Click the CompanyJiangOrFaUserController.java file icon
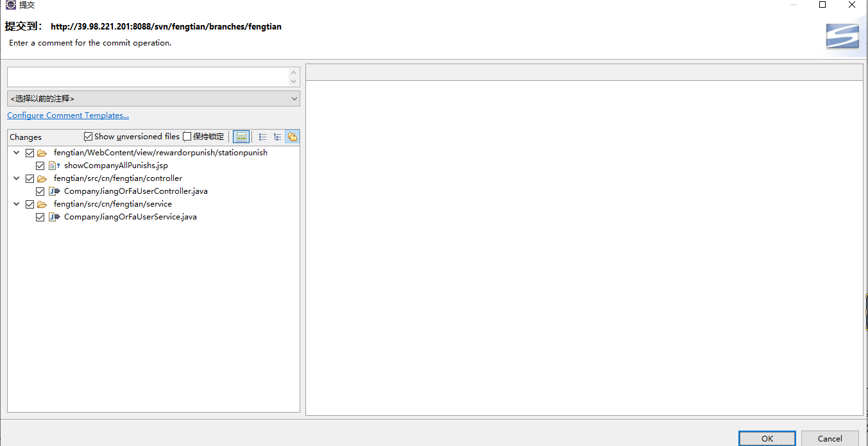Viewport: 868px width, 446px height. pyautogui.click(x=54, y=191)
